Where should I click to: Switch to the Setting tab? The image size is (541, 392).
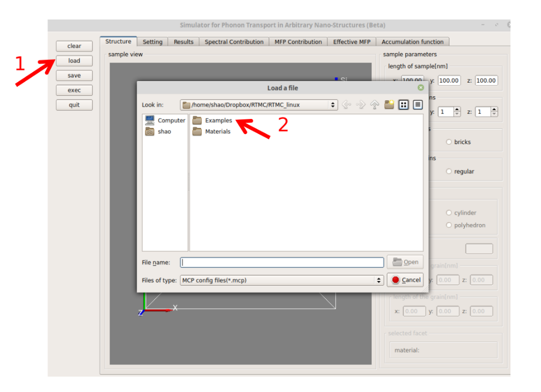pos(153,42)
